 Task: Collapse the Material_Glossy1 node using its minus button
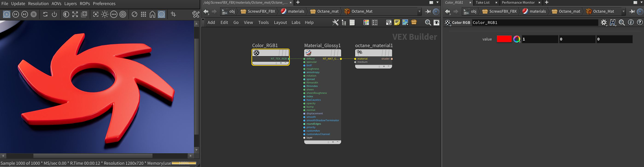click(337, 142)
